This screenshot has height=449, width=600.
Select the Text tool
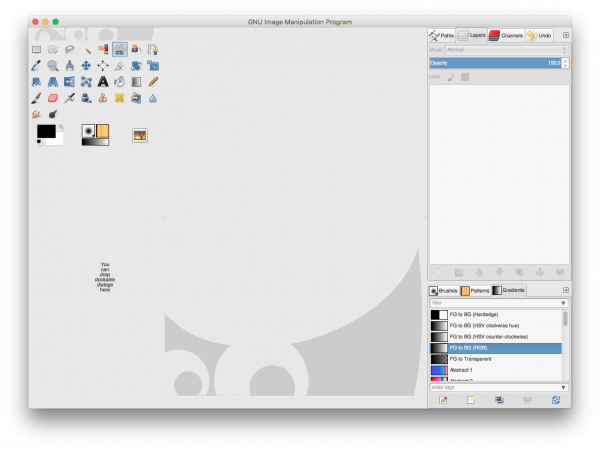[x=103, y=82]
